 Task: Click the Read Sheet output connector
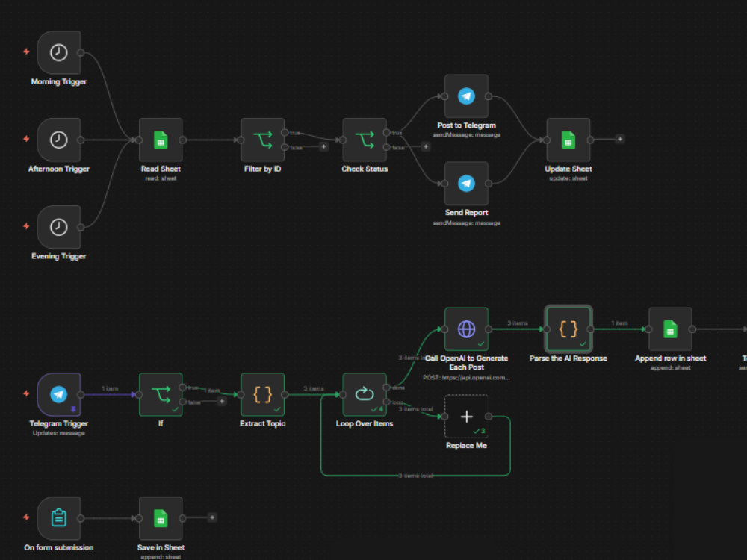click(x=182, y=140)
